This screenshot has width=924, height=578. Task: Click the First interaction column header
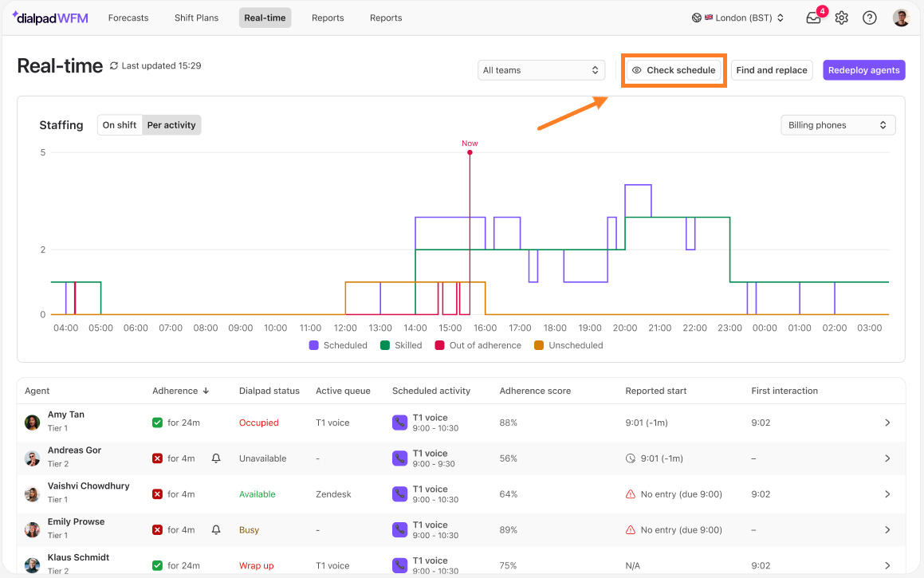pos(784,391)
